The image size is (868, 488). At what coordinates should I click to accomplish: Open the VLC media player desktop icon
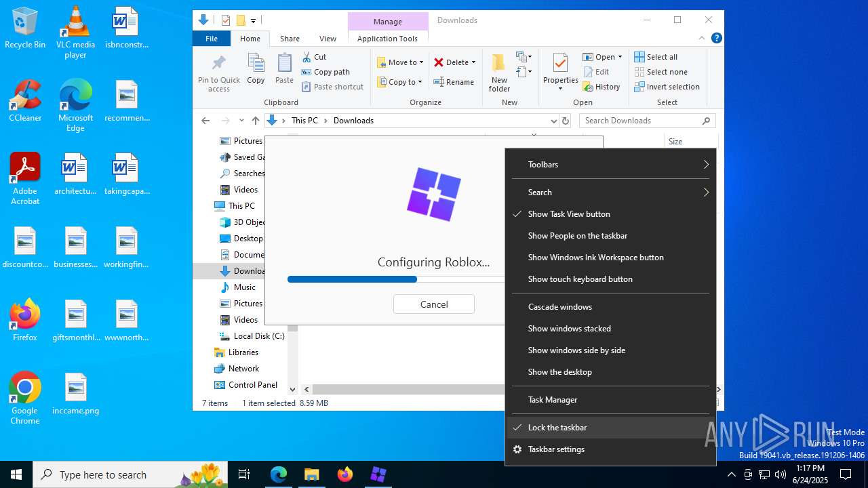click(x=75, y=33)
